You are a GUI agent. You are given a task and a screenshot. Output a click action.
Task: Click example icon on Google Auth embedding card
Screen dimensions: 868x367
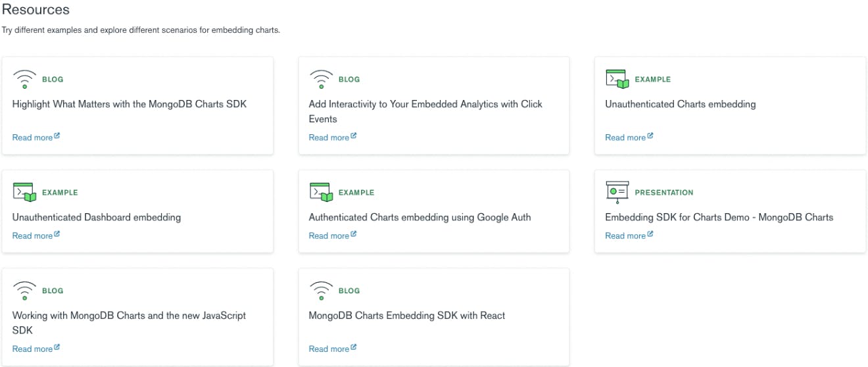321,192
